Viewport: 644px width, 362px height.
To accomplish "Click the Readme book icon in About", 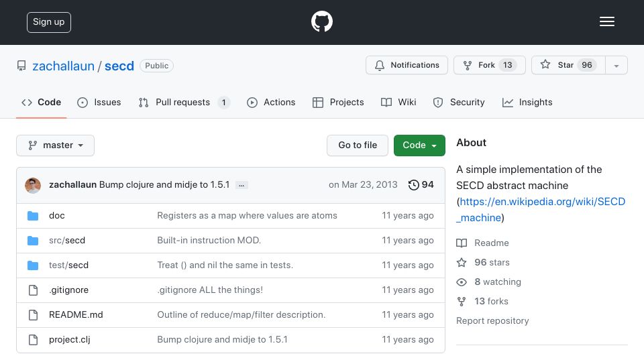I will click(x=462, y=243).
